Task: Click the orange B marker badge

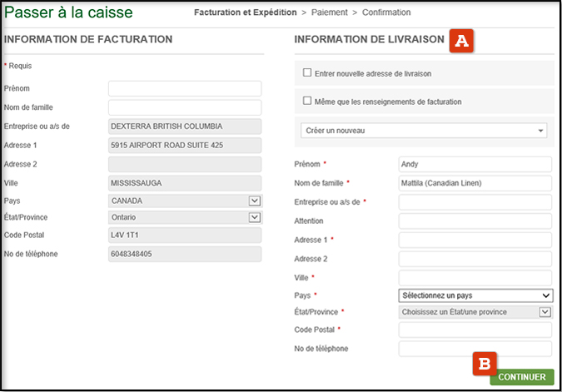Action: [x=485, y=364]
